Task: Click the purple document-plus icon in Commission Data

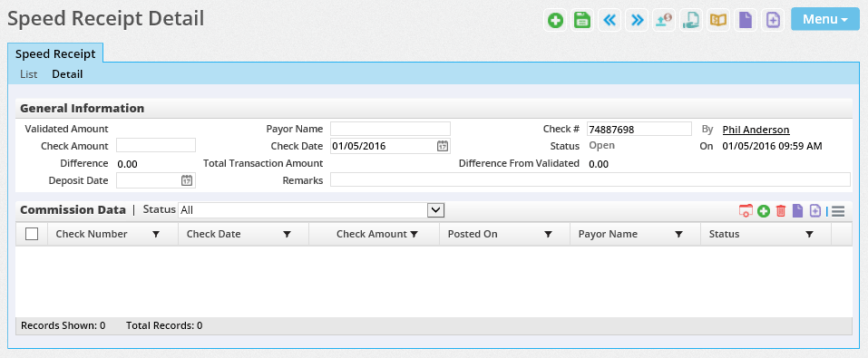Action: [x=814, y=211]
